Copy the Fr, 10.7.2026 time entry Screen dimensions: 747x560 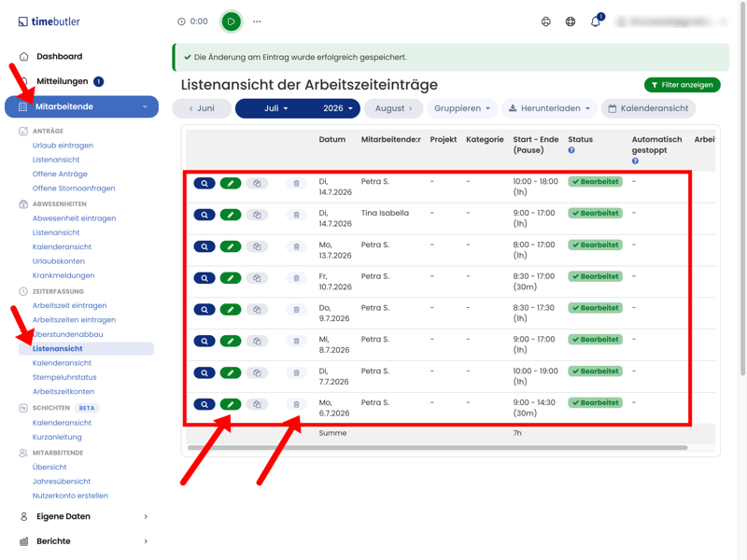coord(257,278)
